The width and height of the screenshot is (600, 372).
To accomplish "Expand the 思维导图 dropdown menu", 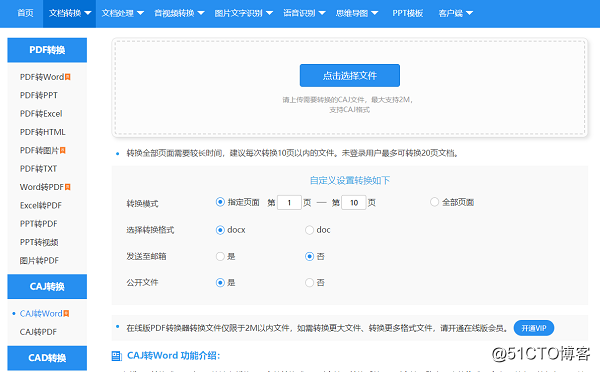I will point(357,13).
